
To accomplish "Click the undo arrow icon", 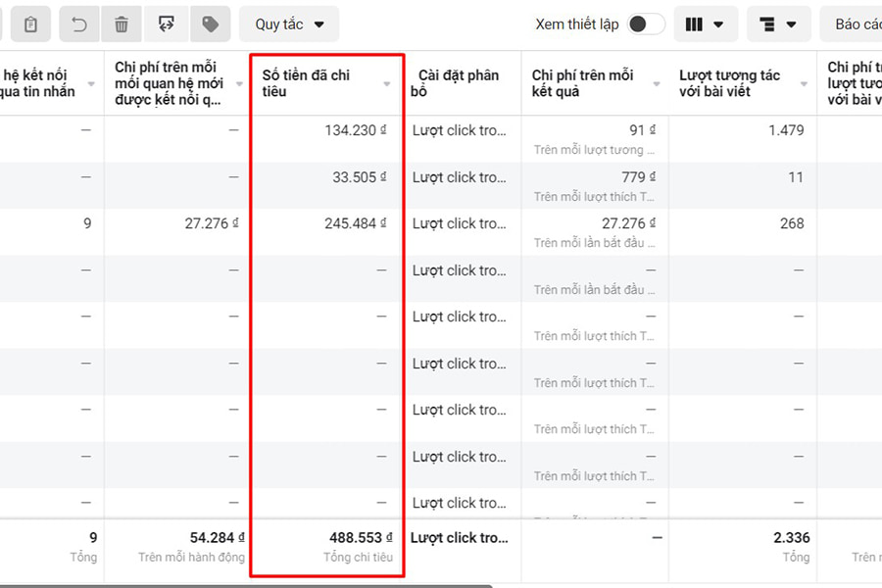I will click(79, 24).
